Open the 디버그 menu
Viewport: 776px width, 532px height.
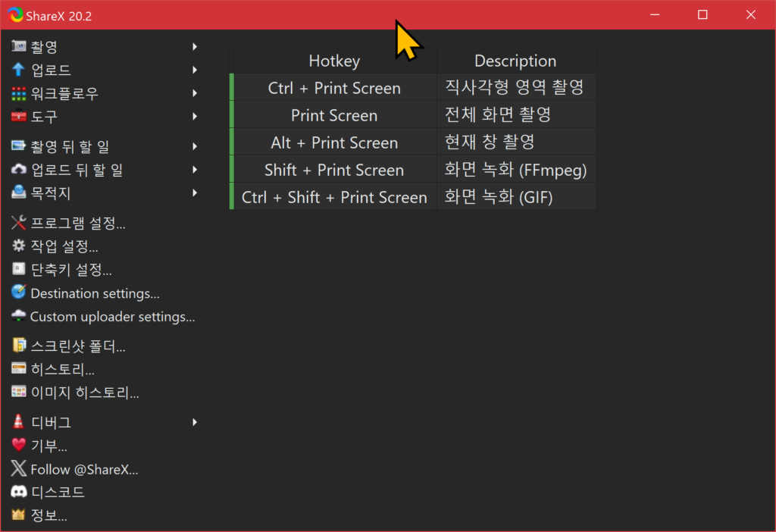pyautogui.click(x=104, y=421)
